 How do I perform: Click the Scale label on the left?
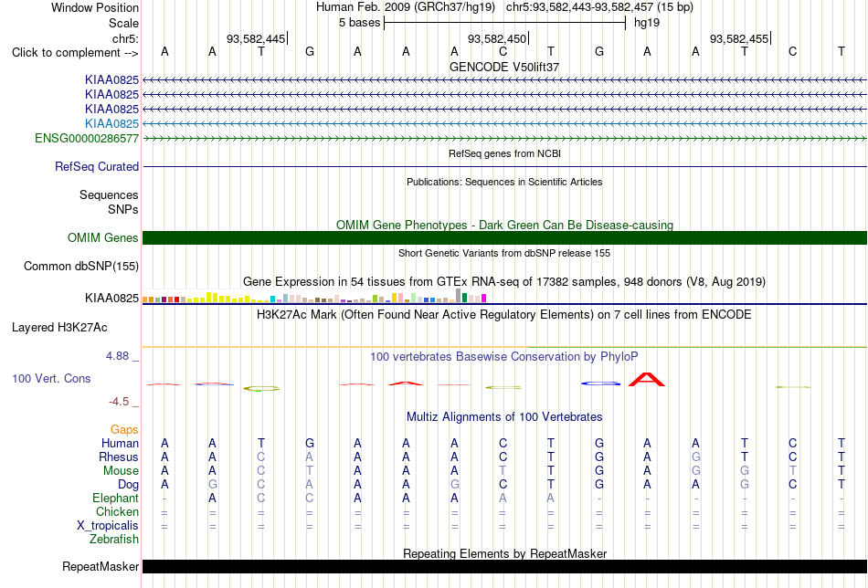123,23
